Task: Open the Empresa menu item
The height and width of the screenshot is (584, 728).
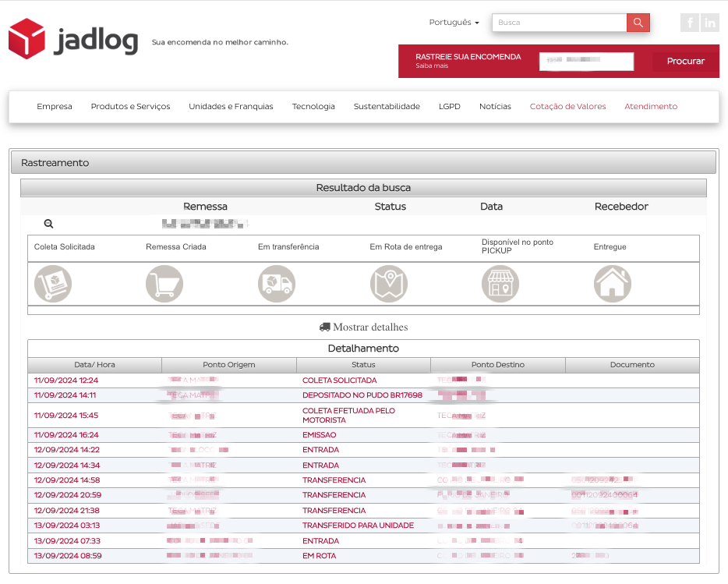Action: (55, 106)
